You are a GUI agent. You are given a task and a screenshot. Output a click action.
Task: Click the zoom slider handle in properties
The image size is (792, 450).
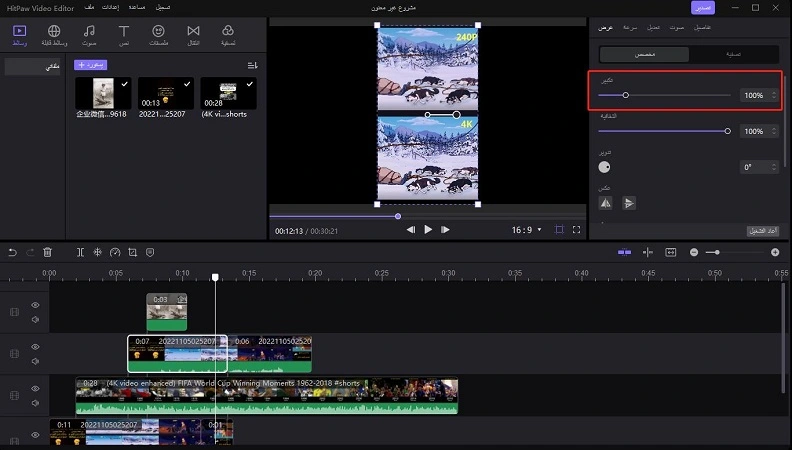[x=625, y=95]
